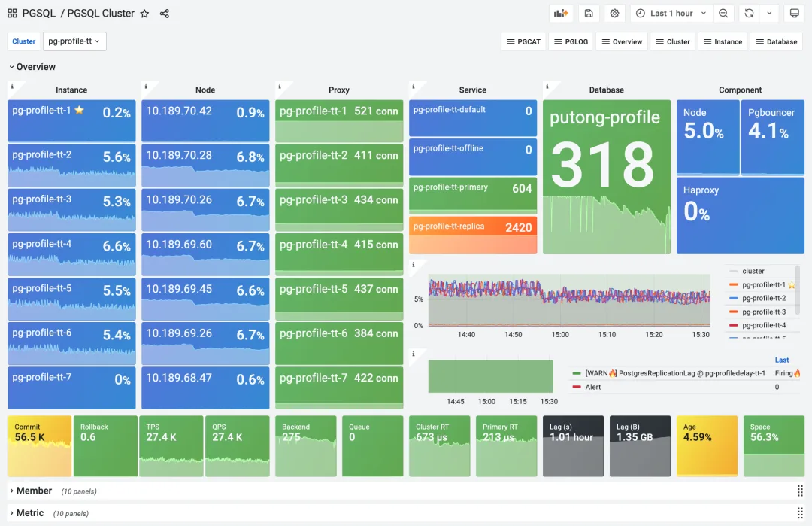This screenshot has height=526, width=812.
Task: Click the share dashboard icon
Action: (164, 14)
